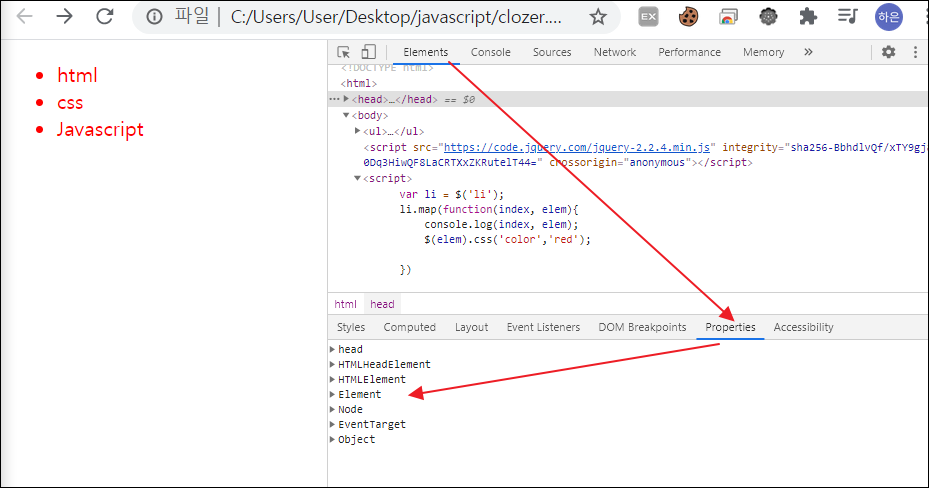Expand the HTMLHeadElement property group
This screenshot has width=929, height=488.
(x=333, y=364)
